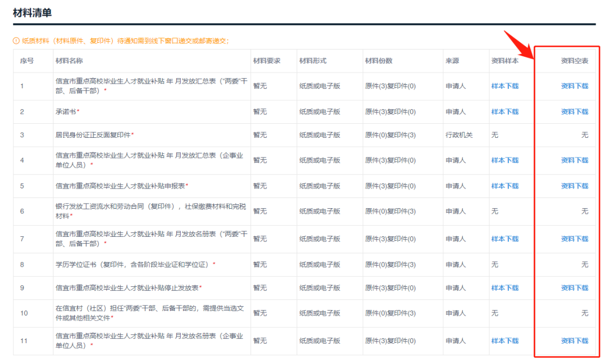
Task: Click the 材料清单 heading
Action: (x=32, y=13)
